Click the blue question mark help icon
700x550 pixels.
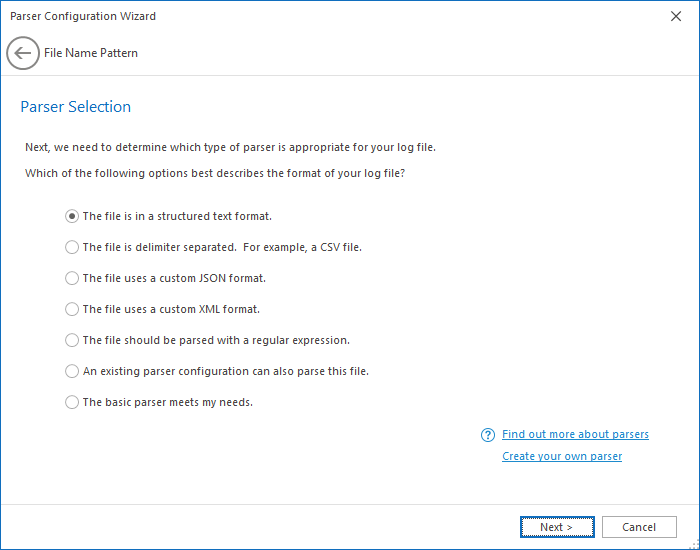[488, 435]
